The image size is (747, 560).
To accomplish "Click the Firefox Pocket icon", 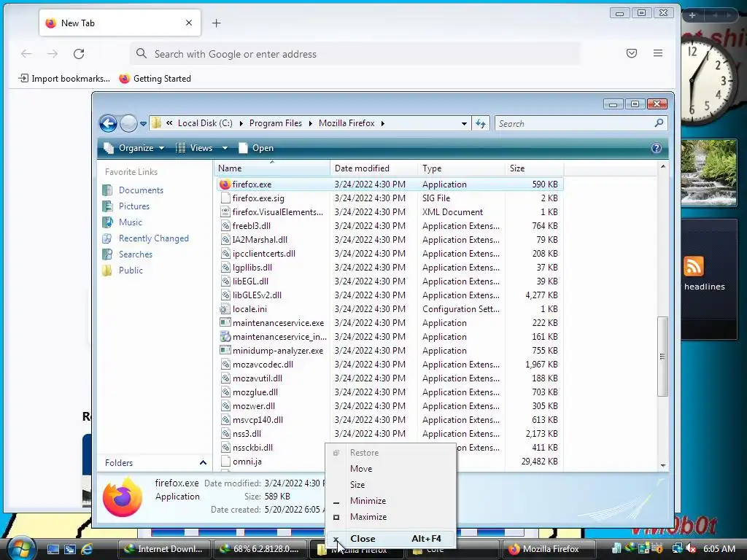I will tap(632, 53).
